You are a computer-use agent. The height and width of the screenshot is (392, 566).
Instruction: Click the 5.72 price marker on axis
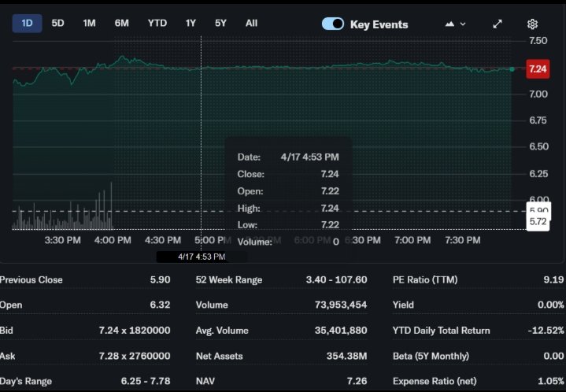point(538,222)
